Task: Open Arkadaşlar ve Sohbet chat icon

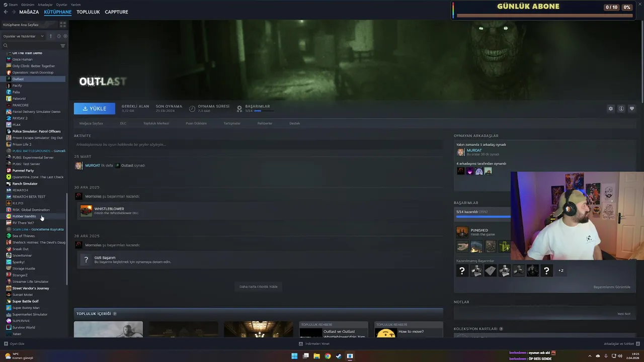Action: pos(638,344)
